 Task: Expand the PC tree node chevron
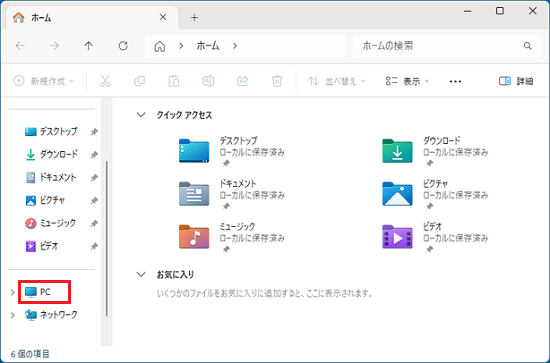pyautogui.click(x=12, y=292)
